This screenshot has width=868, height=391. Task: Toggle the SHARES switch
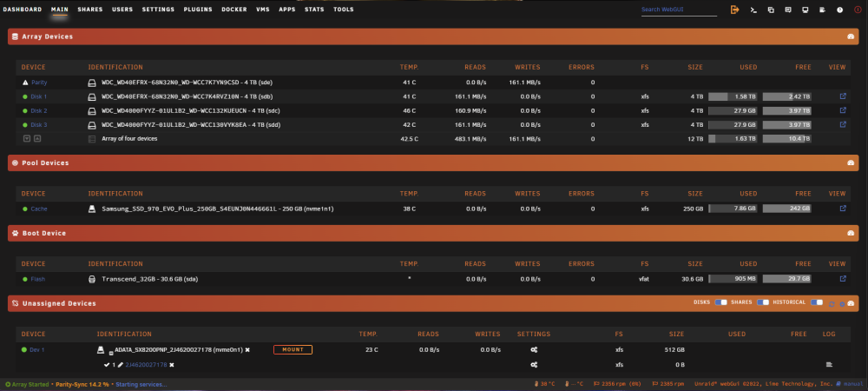(x=763, y=302)
